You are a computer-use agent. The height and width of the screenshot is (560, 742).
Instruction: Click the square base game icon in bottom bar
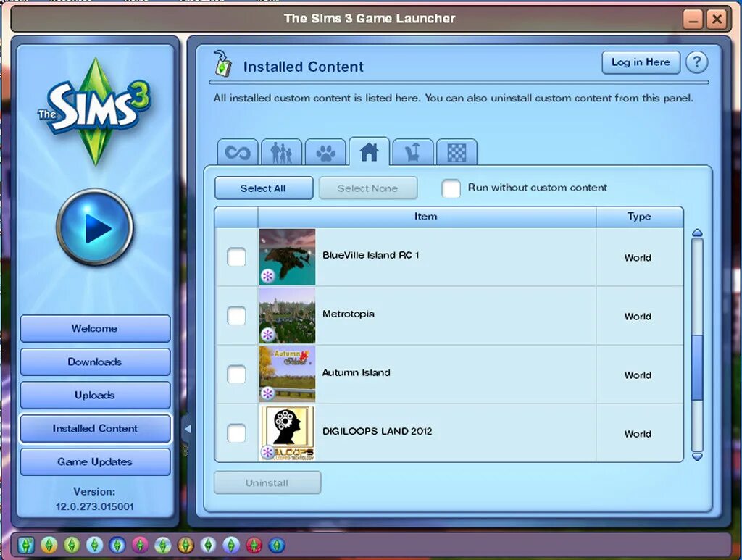tap(27, 546)
